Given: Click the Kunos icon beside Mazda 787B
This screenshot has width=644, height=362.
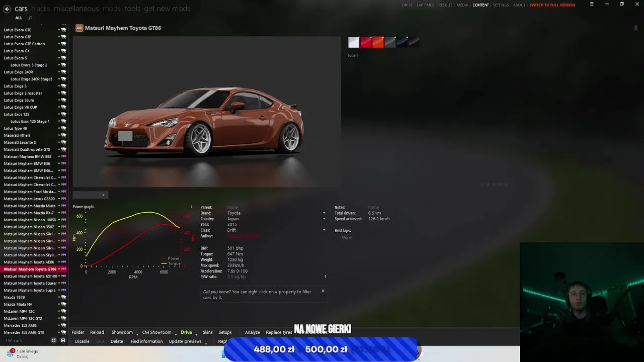Looking at the screenshot, I should click(63, 297).
